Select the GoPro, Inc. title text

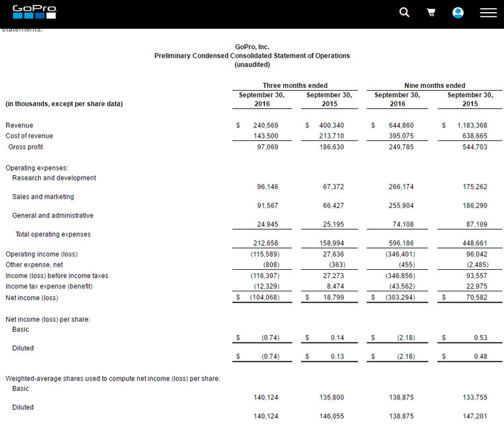point(252,47)
